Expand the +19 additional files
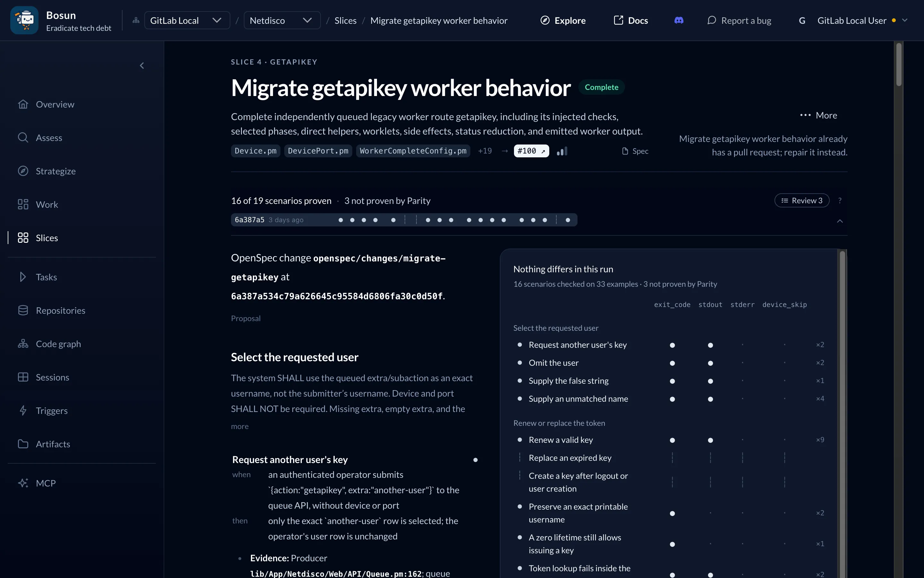The height and width of the screenshot is (578, 924). click(485, 151)
